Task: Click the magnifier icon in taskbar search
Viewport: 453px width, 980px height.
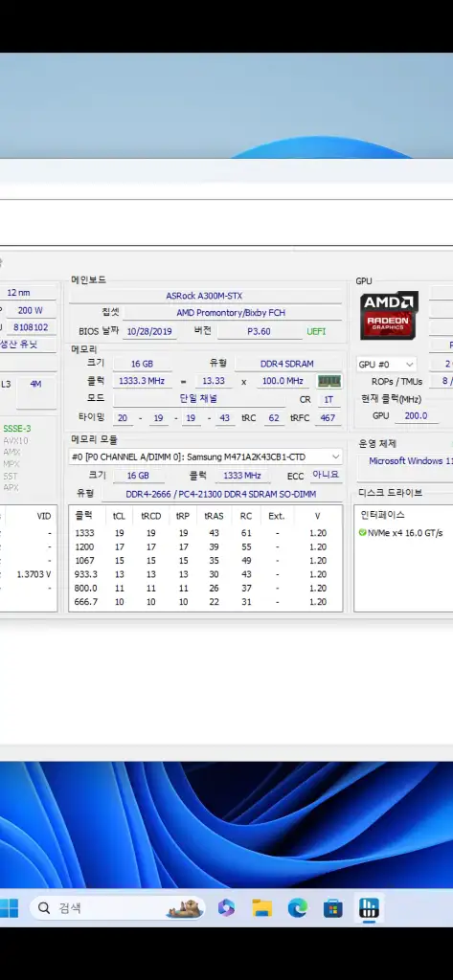Action: [44, 907]
